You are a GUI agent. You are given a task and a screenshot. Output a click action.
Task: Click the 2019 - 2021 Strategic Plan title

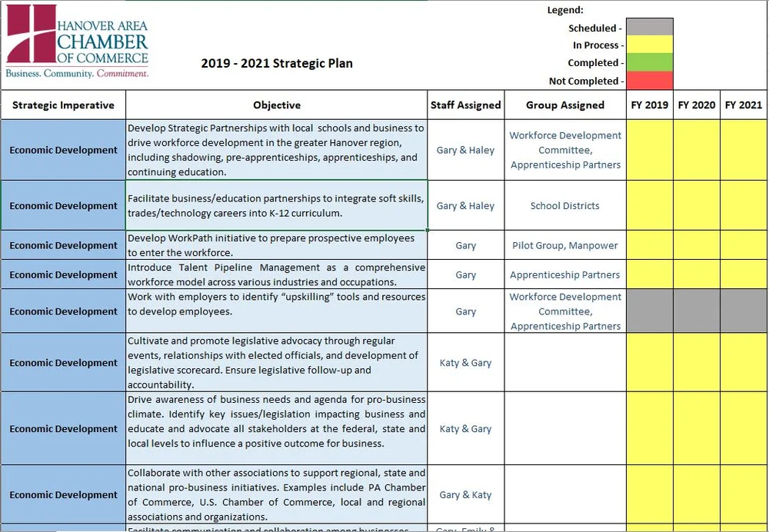pos(277,64)
